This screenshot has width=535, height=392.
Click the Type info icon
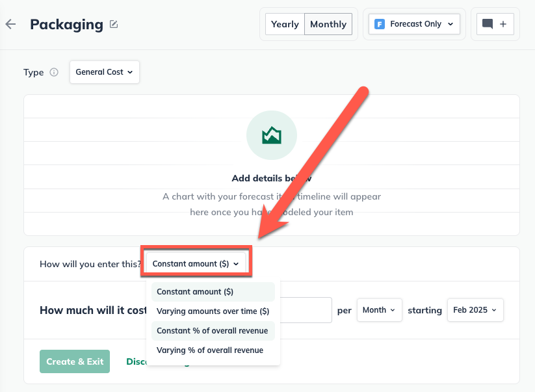point(54,72)
